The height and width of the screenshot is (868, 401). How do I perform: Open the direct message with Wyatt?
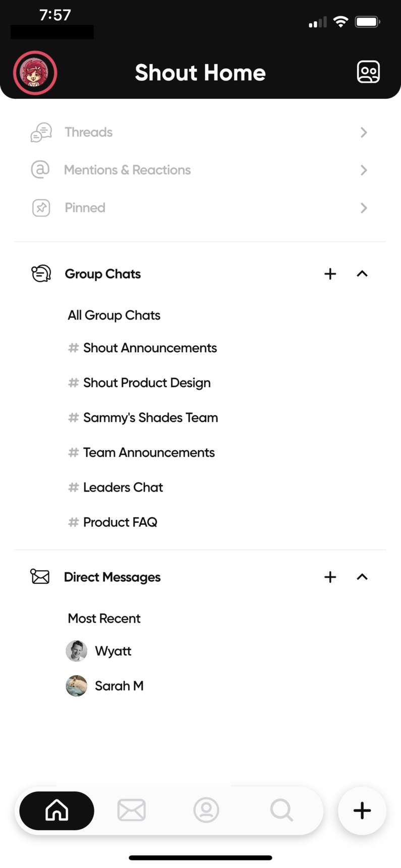tap(99, 651)
